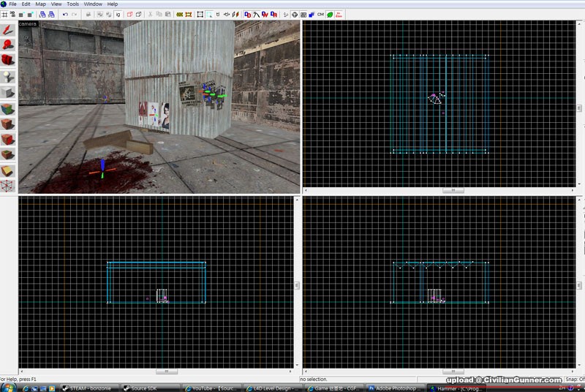Toggle ignore groups (ig) button

(118, 14)
